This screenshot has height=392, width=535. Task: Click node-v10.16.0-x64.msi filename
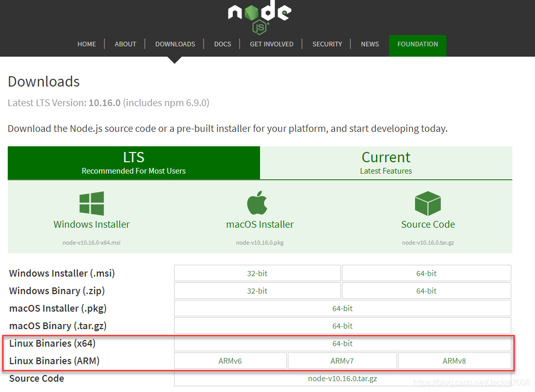92,243
